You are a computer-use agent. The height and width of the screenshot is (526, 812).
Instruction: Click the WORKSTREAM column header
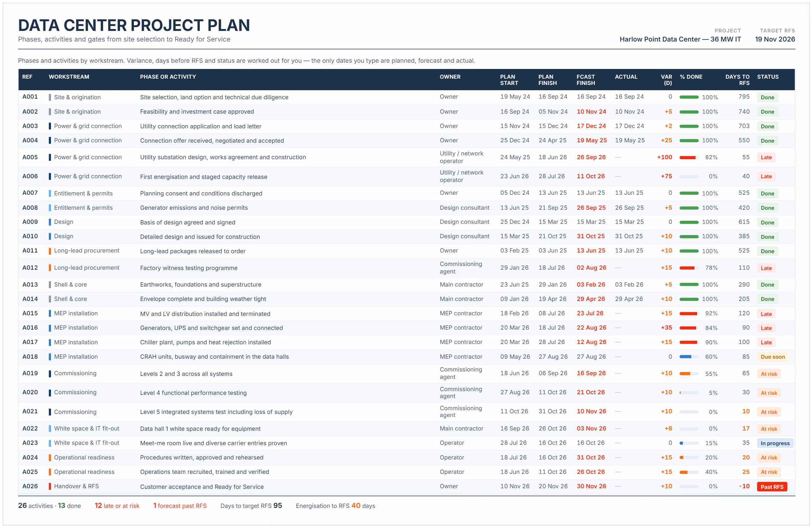tap(69, 77)
